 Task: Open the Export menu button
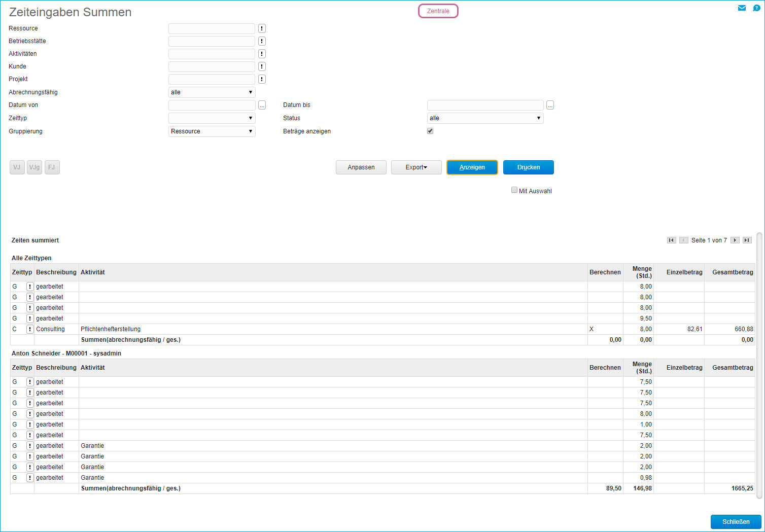click(416, 167)
